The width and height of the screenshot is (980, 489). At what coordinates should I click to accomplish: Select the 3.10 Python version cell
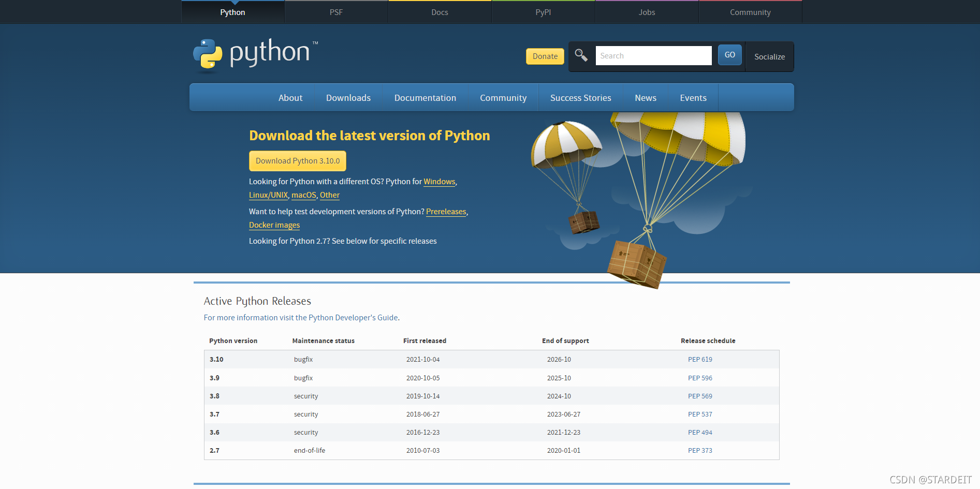coord(216,359)
